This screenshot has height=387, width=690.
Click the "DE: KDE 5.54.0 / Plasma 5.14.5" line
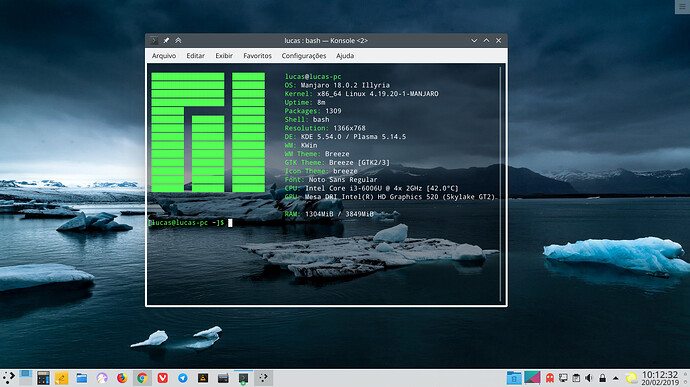pyautogui.click(x=345, y=137)
